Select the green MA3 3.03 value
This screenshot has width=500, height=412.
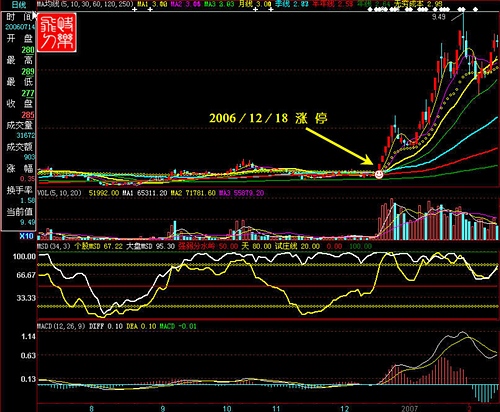pos(219,4)
